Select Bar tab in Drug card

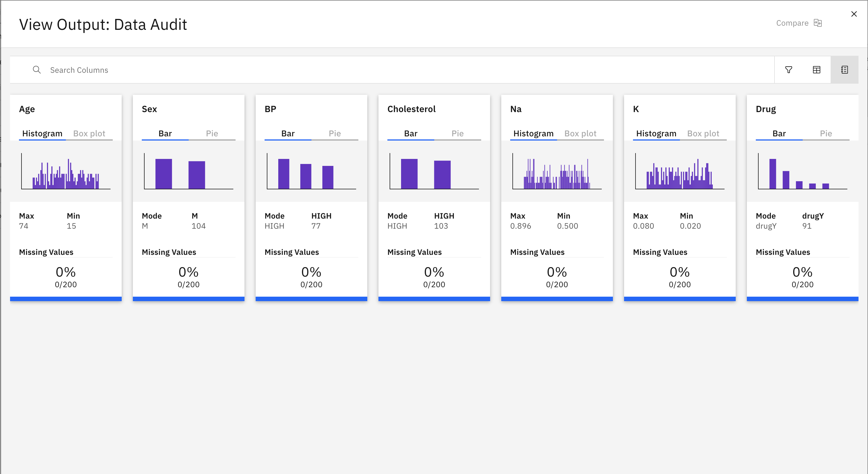[779, 134]
